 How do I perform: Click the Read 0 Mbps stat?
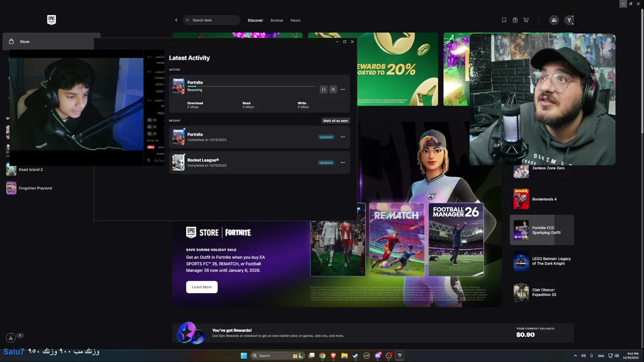coord(248,105)
